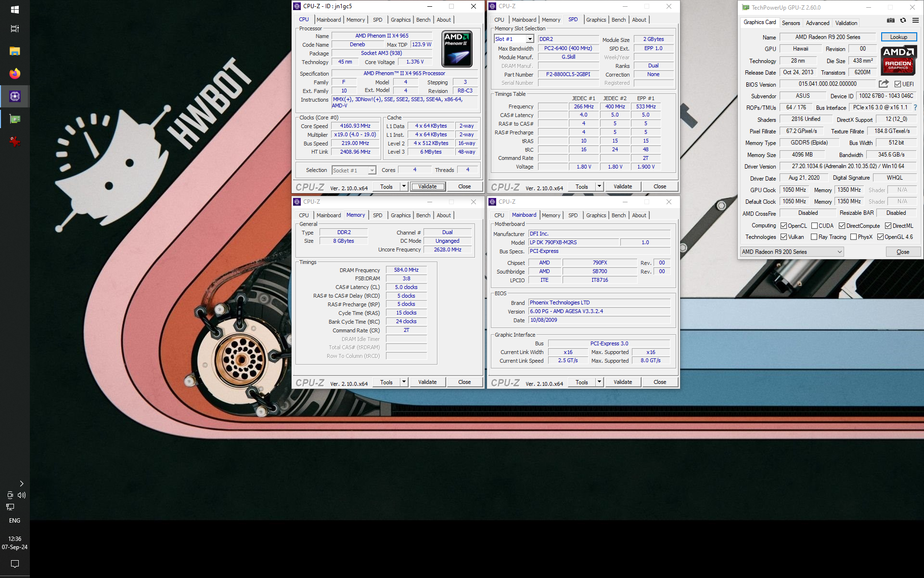Viewport: 924px width, 578px height.
Task: Click the bus interface question mark icon
Action: (915, 107)
